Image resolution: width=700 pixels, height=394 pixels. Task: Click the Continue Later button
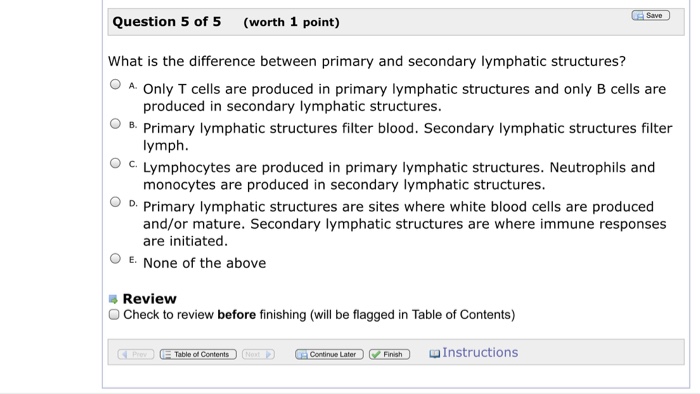329,354
